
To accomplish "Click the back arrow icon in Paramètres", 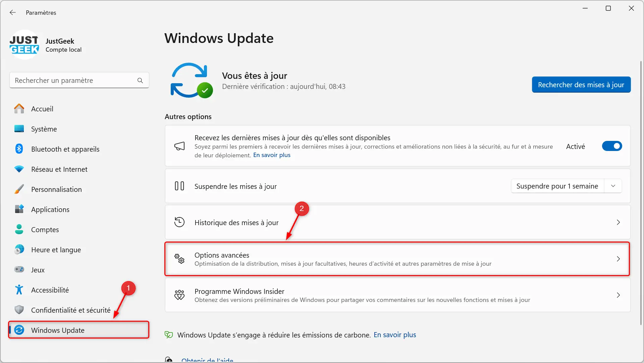I will [x=13, y=12].
